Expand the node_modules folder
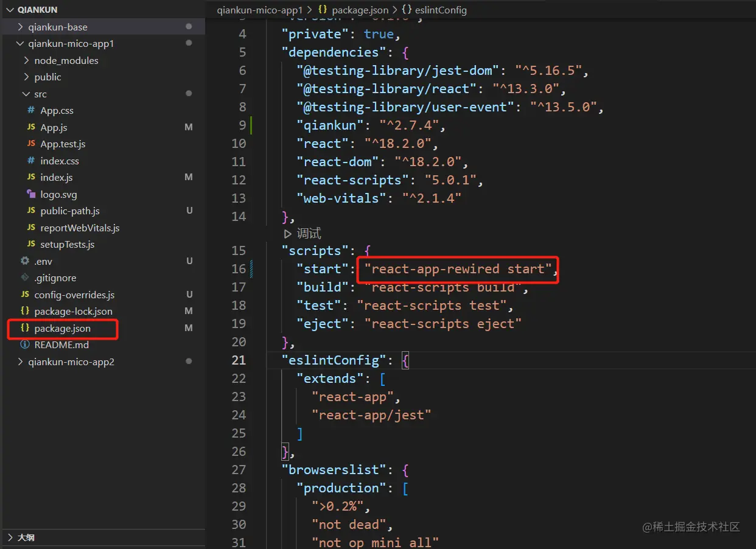 coord(27,60)
